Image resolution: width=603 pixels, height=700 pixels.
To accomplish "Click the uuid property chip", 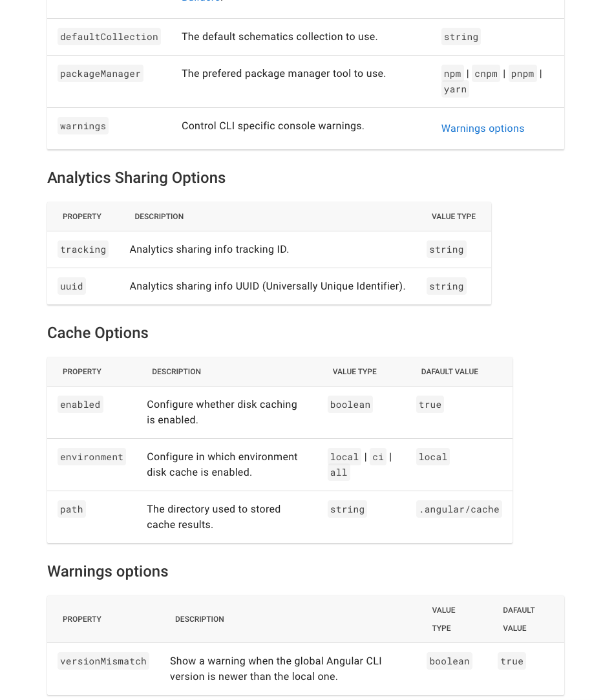I will (71, 286).
